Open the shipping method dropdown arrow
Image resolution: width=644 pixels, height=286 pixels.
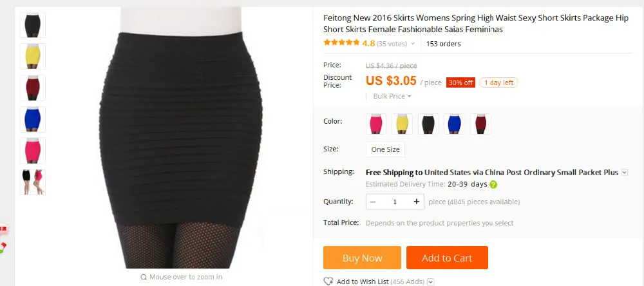tap(624, 173)
